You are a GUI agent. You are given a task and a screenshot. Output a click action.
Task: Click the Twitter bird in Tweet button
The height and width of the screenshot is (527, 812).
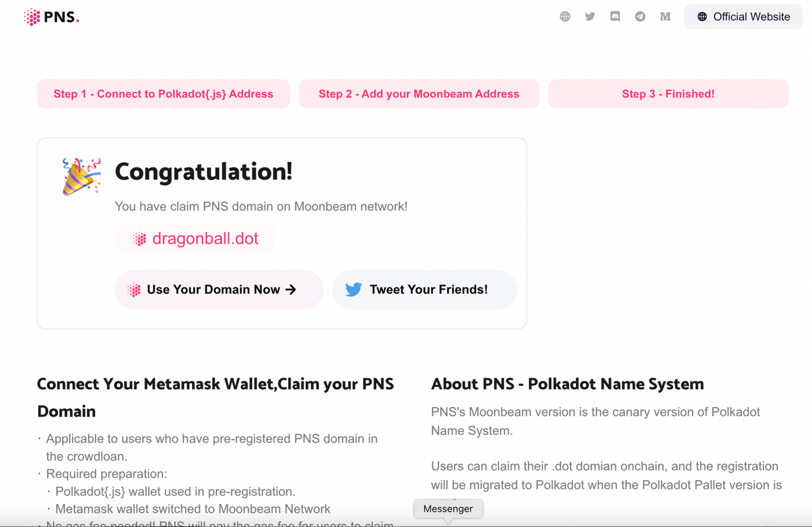click(x=354, y=289)
